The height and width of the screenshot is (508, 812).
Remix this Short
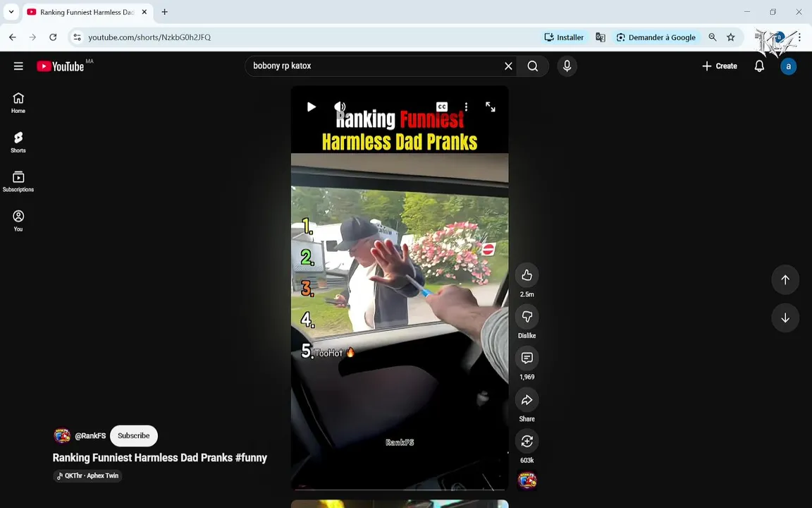pos(527,441)
